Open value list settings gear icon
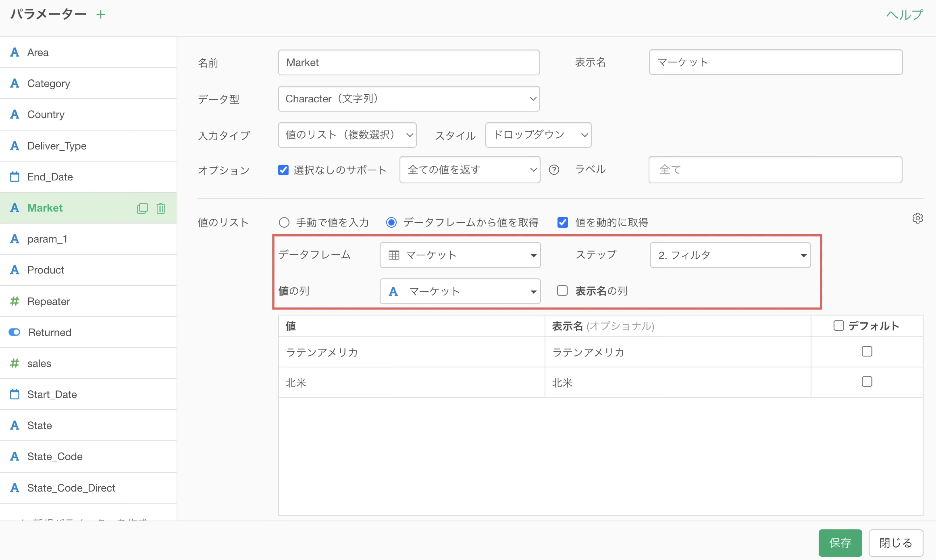936x560 pixels. pos(918,218)
